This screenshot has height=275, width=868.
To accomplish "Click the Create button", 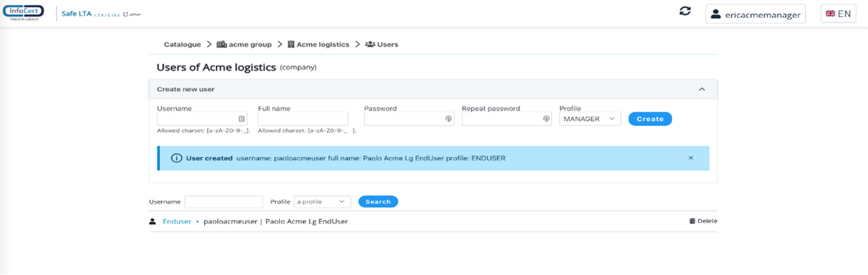I will tap(650, 119).
